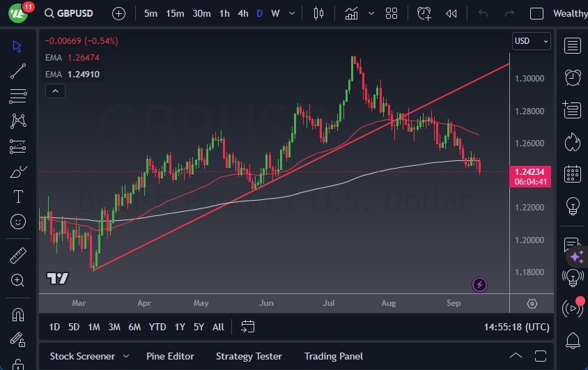Click the bar Replay rewind icon
588x370 pixels.
click(x=451, y=13)
